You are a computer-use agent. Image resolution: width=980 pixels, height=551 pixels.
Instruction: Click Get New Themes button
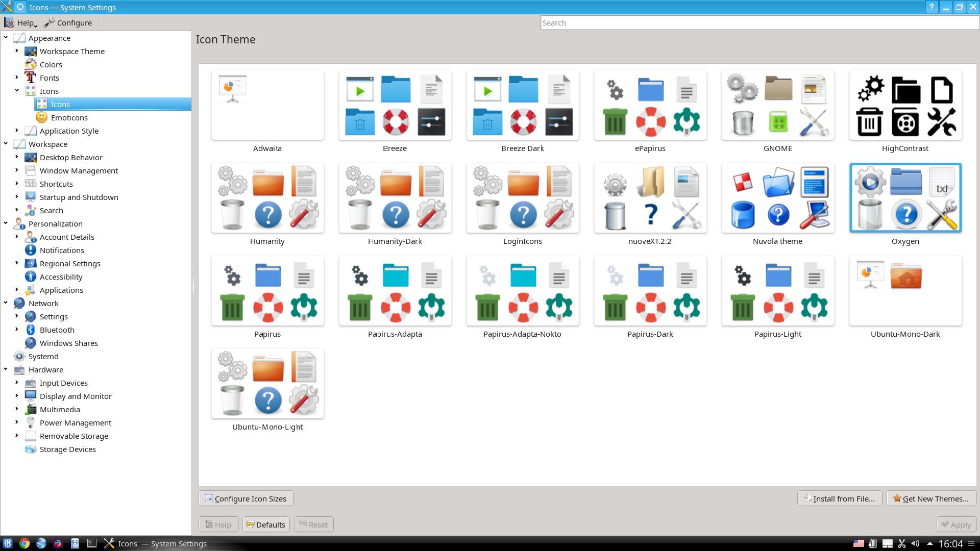pos(932,498)
